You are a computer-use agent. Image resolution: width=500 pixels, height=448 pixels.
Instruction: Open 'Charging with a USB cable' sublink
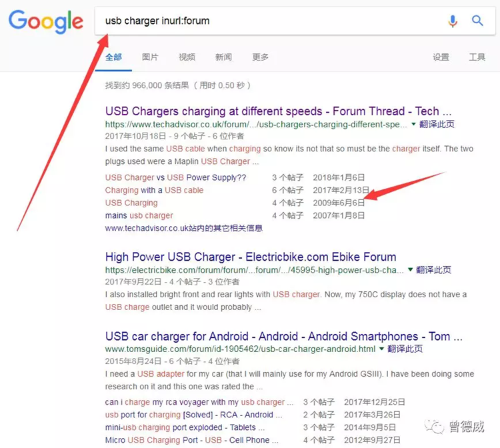click(x=155, y=190)
